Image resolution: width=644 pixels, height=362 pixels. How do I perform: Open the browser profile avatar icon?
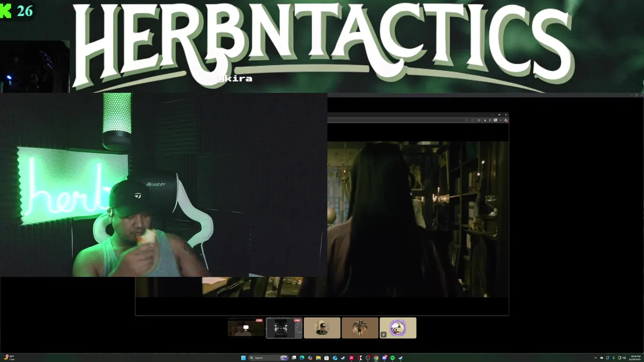pos(495,120)
